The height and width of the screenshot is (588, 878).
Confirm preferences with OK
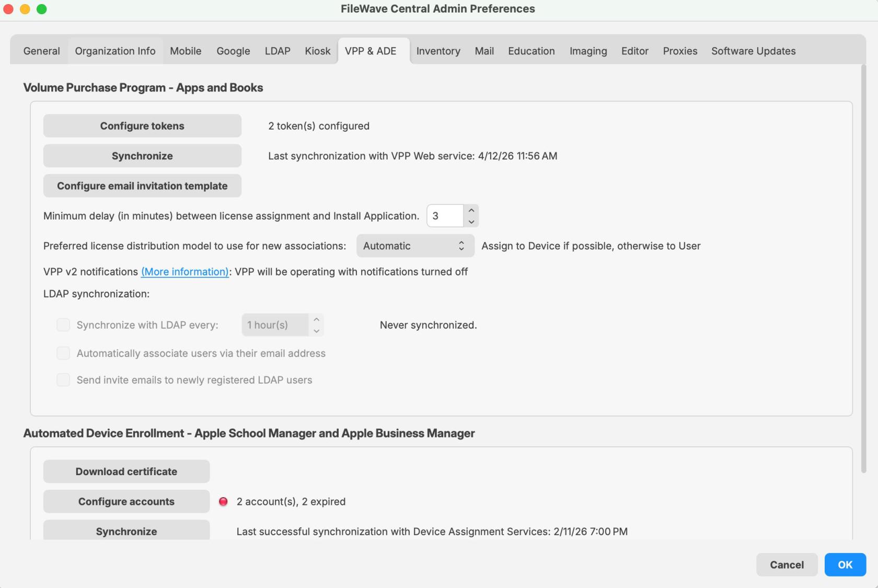pos(845,564)
